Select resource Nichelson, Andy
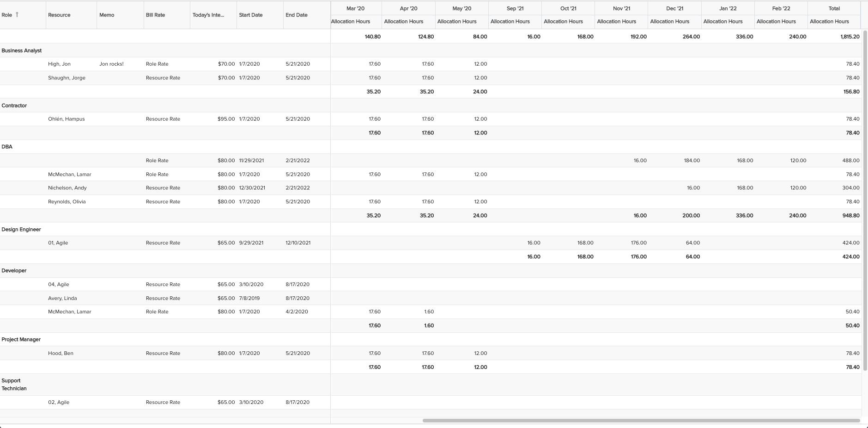 pyautogui.click(x=67, y=188)
